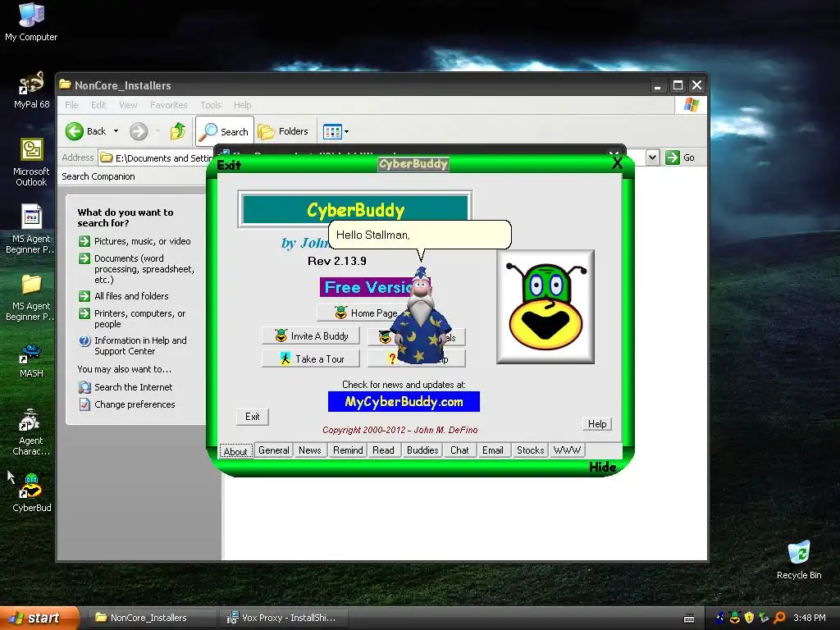Choose All files and folders search
The image size is (840, 630).
[124, 295]
